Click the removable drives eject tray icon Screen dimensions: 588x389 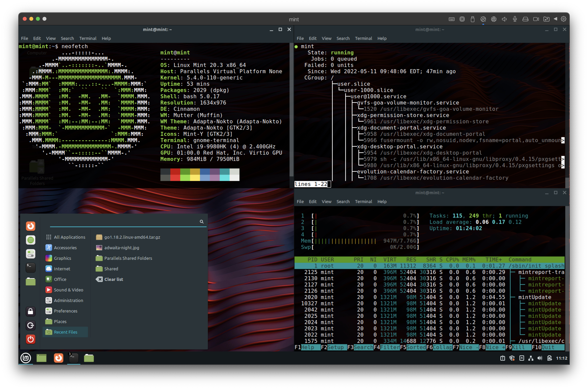pos(522,358)
